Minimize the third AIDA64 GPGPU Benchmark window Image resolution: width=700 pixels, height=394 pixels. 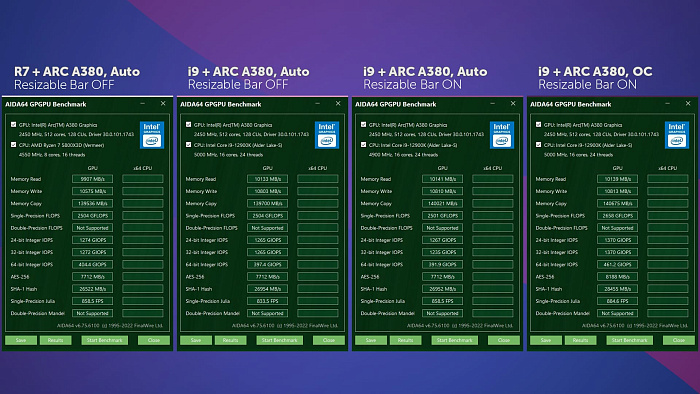(x=492, y=104)
